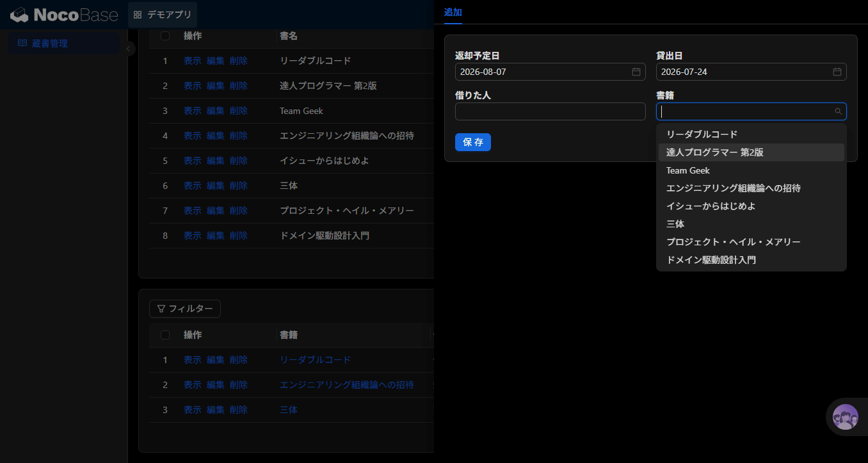Click 表示 for book row エンジニアリング組織論への招待

[193, 136]
